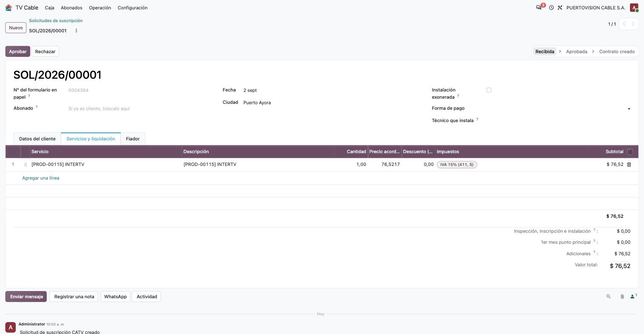Viewport: 644px width, 334px height.
Task: Open the conversations messages icon
Action: click(x=539, y=8)
